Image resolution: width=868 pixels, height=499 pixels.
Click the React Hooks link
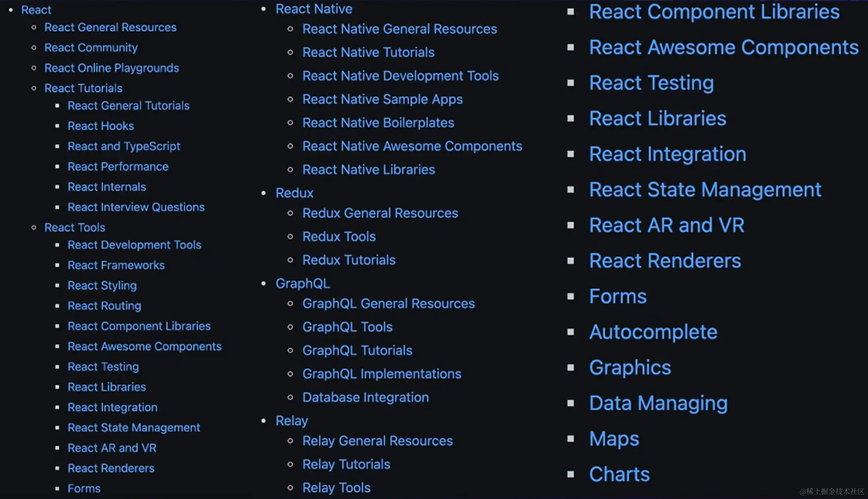pyautogui.click(x=100, y=126)
